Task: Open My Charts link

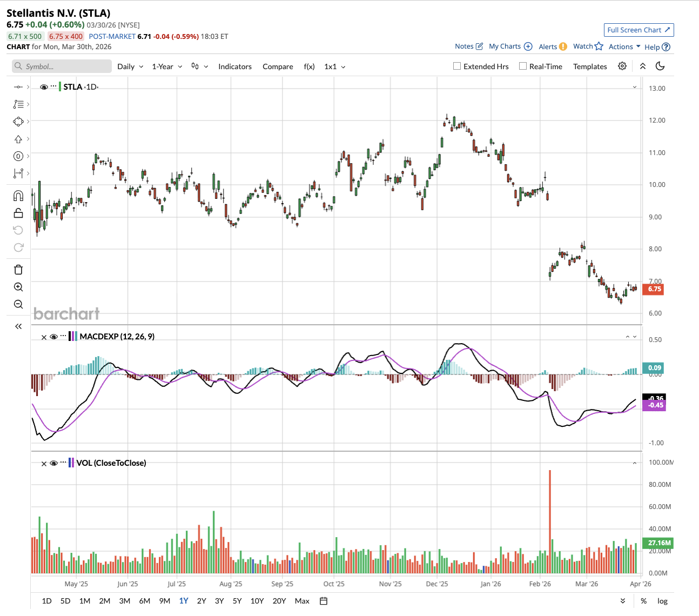Action: 510,46
